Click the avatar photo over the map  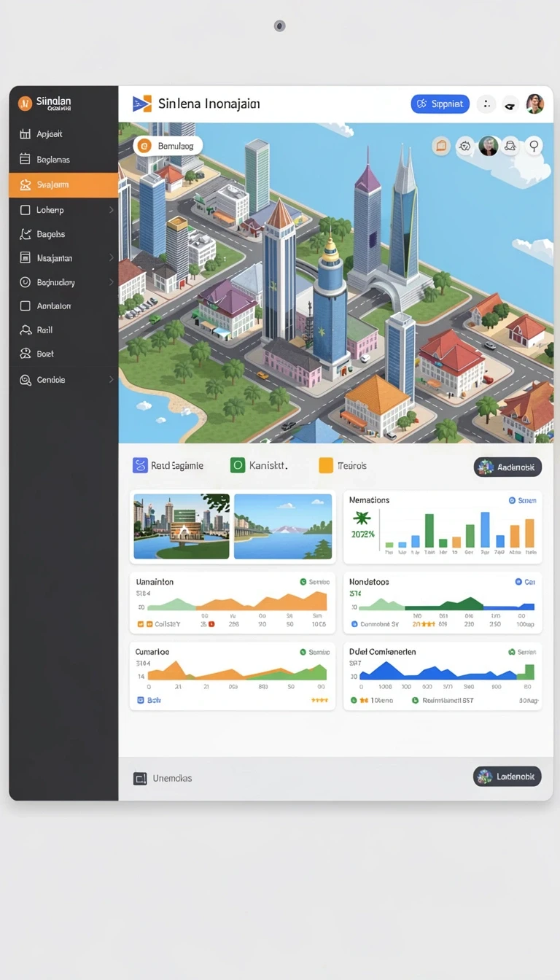(x=488, y=147)
